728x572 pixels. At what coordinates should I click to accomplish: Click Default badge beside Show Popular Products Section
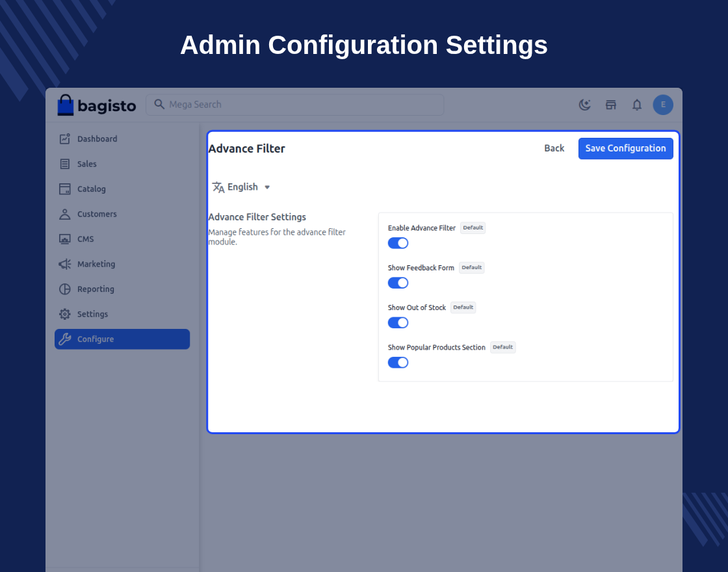[502, 347]
